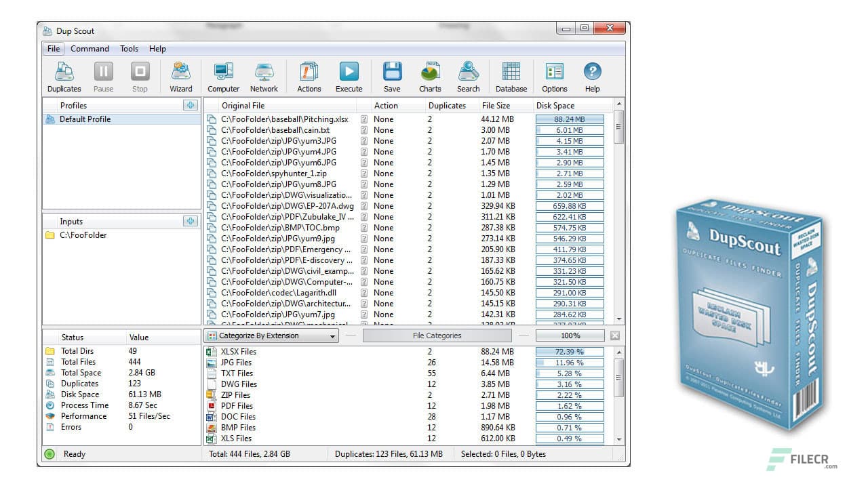The width and height of the screenshot is (868, 488).
Task: Click the Total Space status row
Action: point(121,373)
